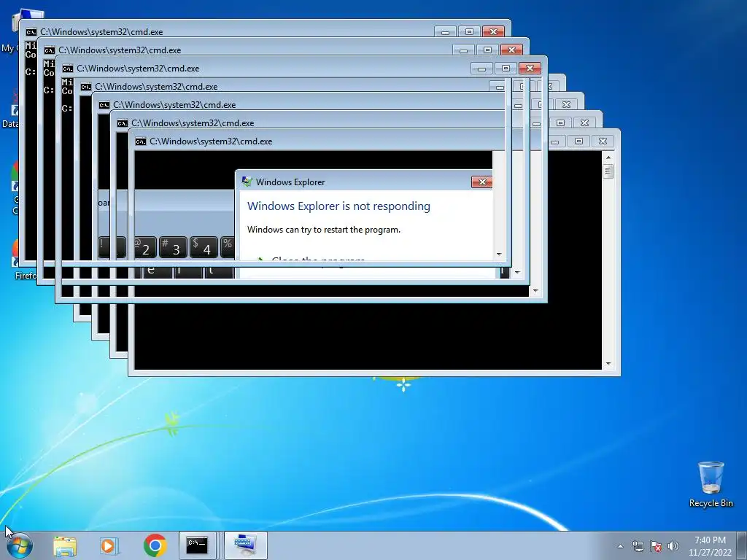
Task: Minimize the largest cmd window
Action: click(x=554, y=141)
